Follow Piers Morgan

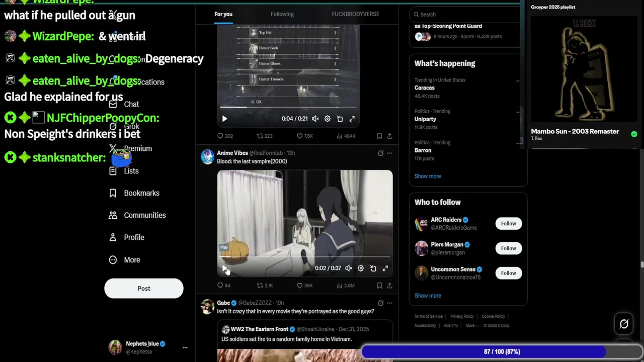pos(508,248)
